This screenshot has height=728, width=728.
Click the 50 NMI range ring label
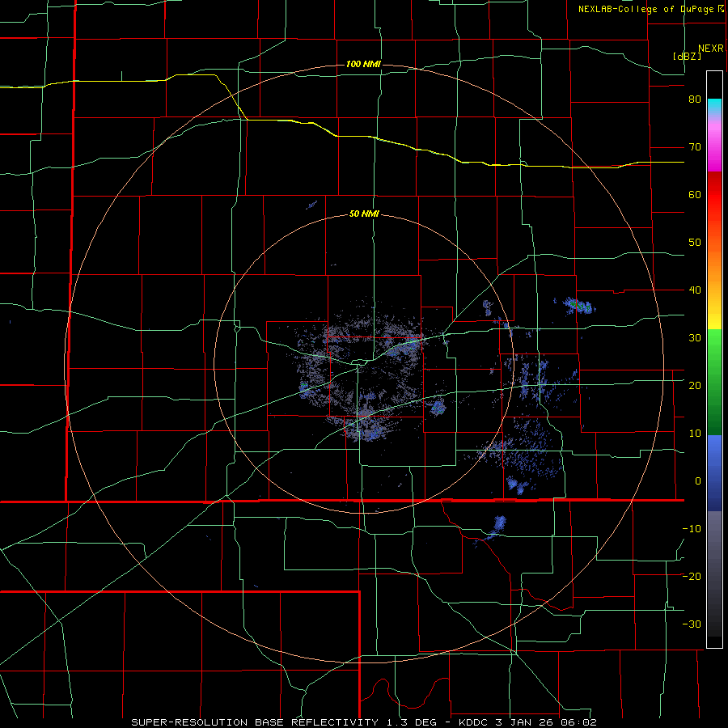[364, 214]
